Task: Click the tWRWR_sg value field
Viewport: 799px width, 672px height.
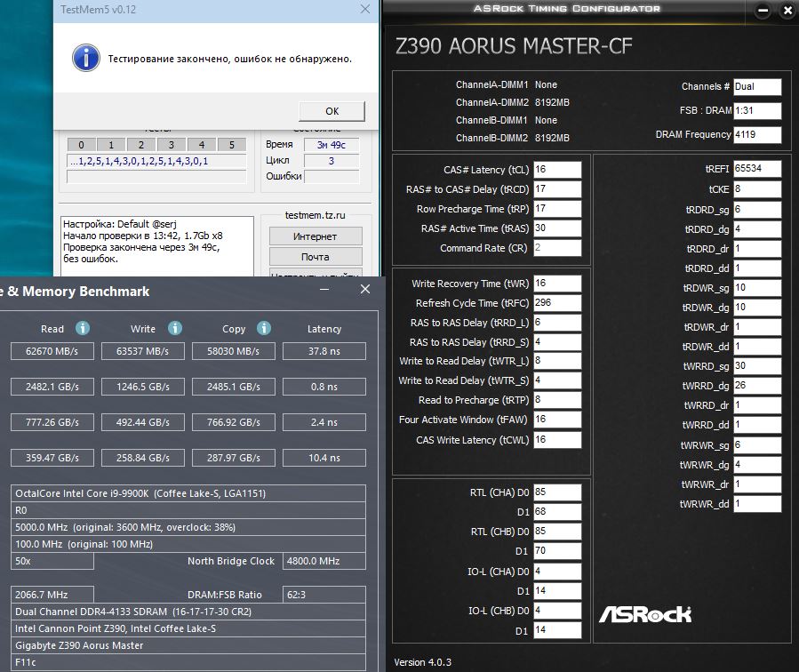Action: click(757, 445)
